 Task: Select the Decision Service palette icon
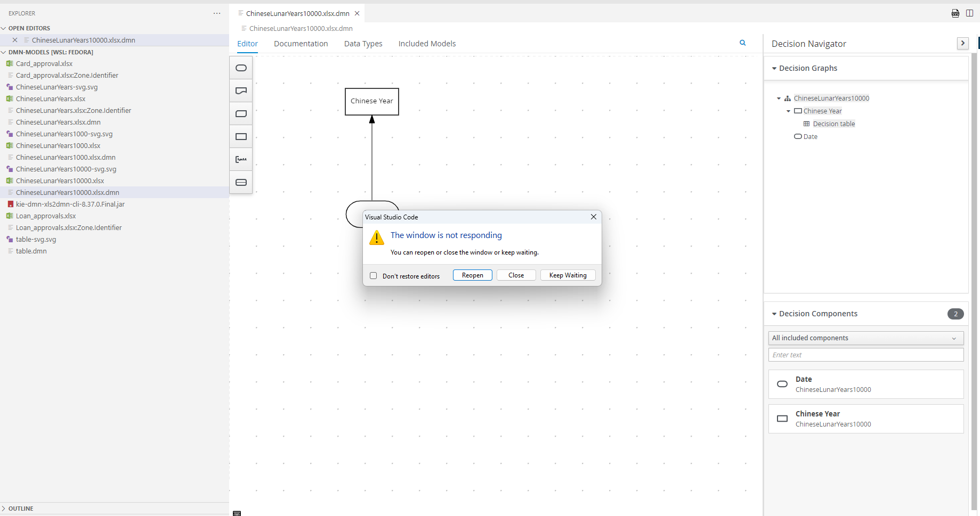(x=241, y=183)
